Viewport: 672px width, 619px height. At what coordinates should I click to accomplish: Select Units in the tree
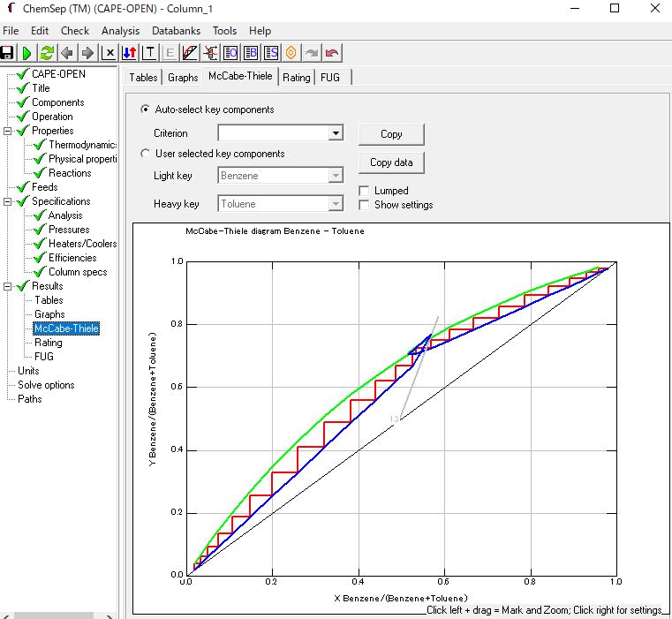coord(28,371)
